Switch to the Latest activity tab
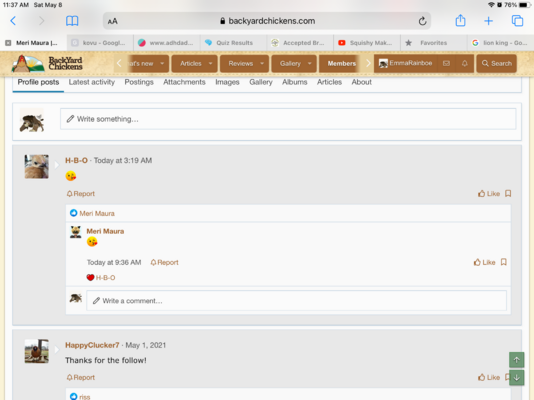This screenshot has height=400, width=534. pyautogui.click(x=92, y=82)
